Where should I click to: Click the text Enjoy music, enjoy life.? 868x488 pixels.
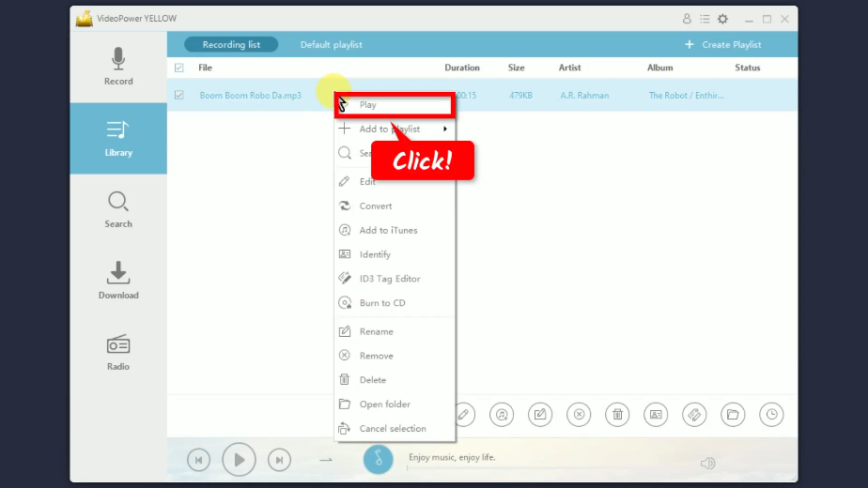pos(452,457)
